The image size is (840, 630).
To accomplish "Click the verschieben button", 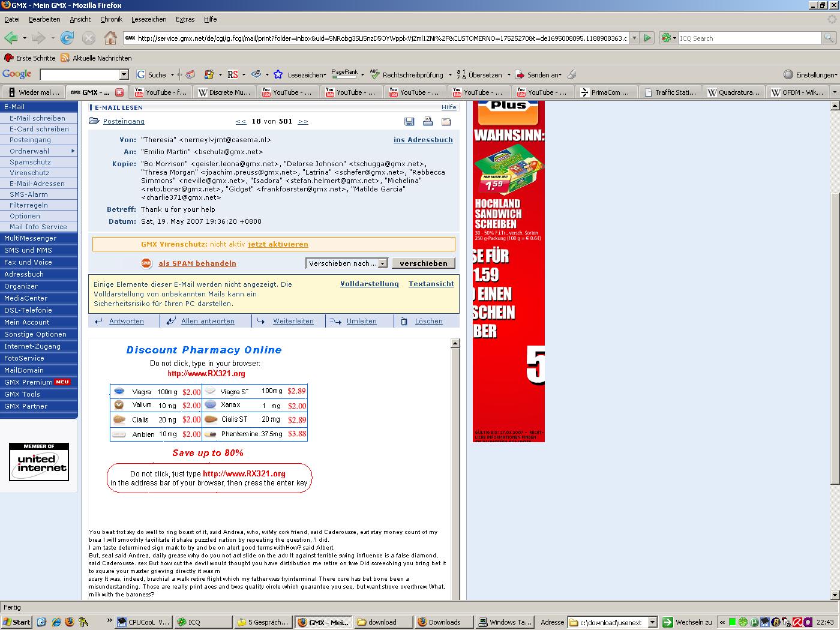I will (424, 263).
